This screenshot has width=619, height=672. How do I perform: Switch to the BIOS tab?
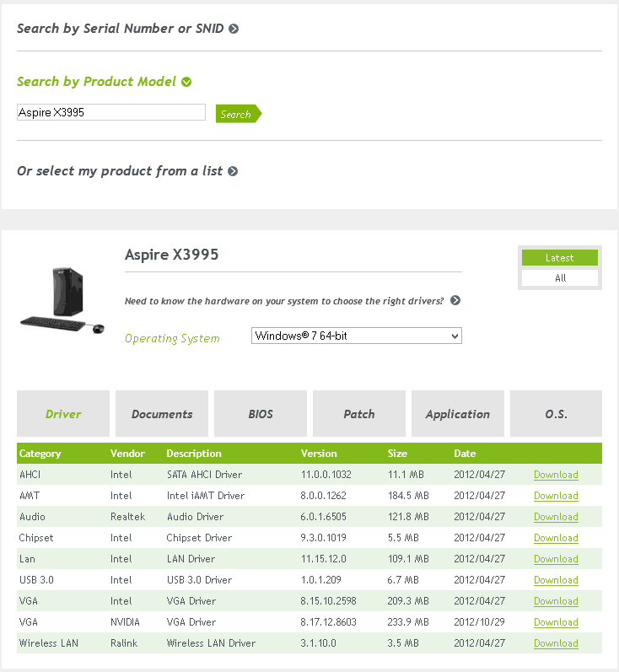(x=261, y=414)
